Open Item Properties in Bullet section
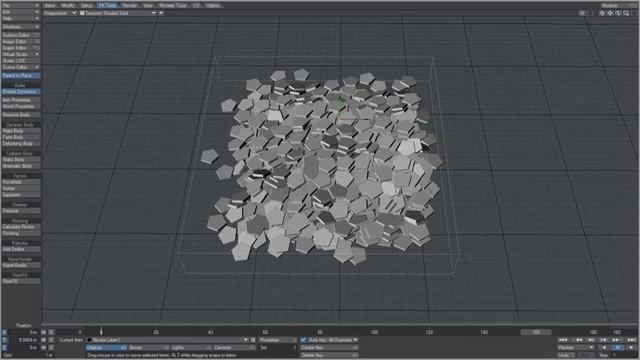This screenshot has height=360, width=640. [x=20, y=100]
